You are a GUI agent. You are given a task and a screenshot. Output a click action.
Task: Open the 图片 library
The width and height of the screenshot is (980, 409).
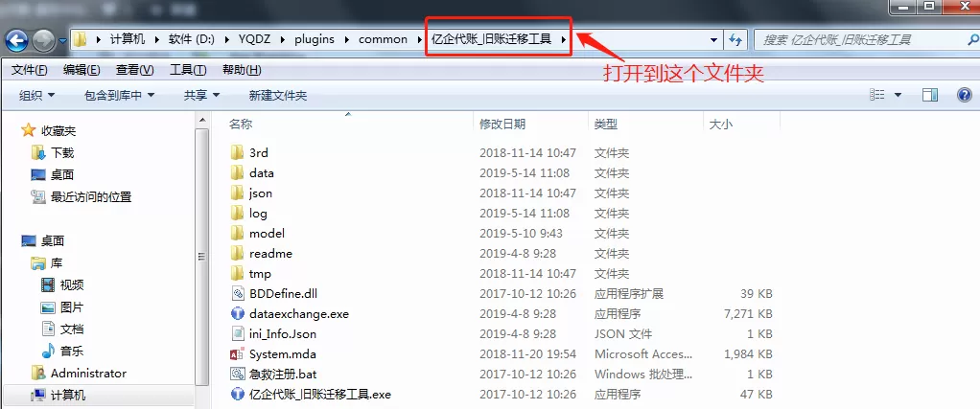click(x=72, y=307)
